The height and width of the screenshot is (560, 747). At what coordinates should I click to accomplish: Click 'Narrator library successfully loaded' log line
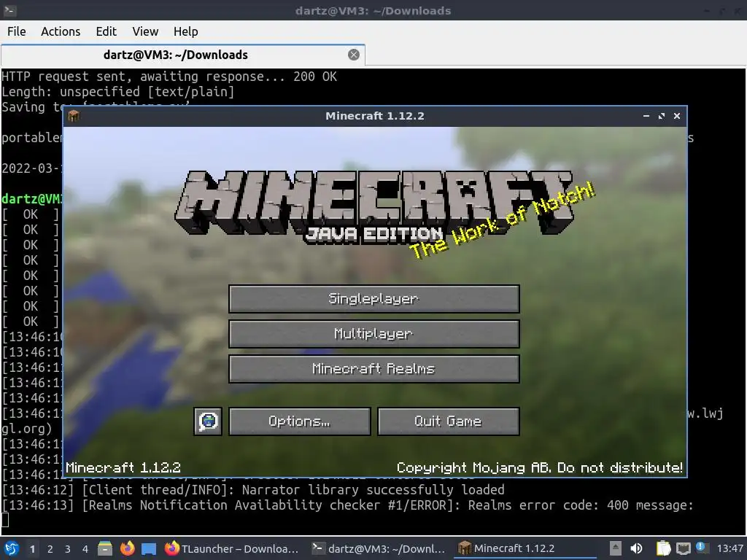(253, 490)
